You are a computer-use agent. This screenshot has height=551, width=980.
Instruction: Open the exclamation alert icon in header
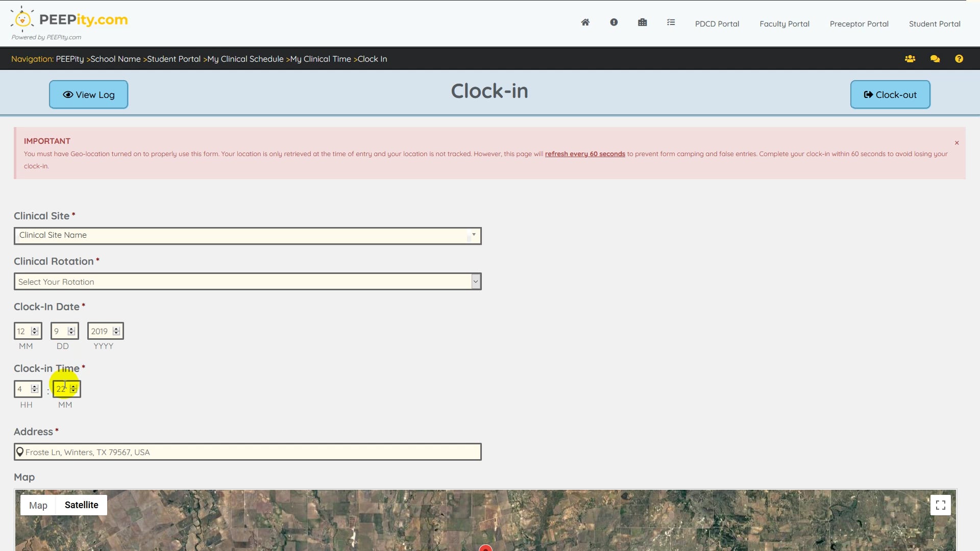(x=614, y=22)
